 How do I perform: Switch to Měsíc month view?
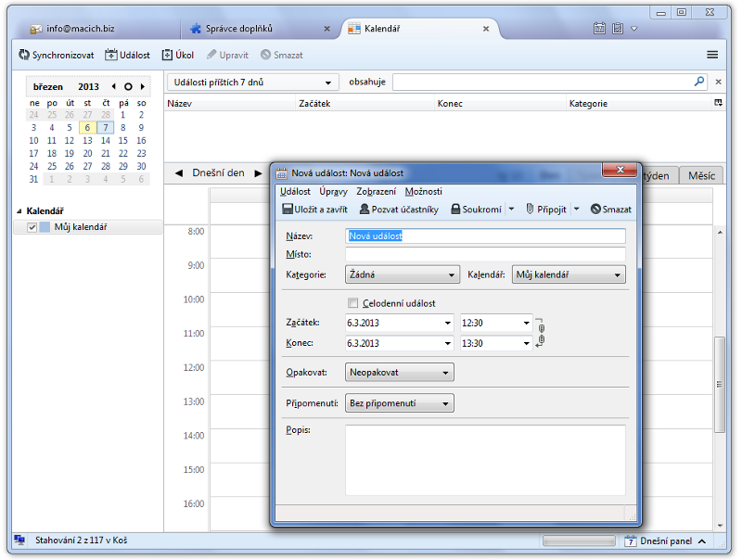tap(701, 175)
